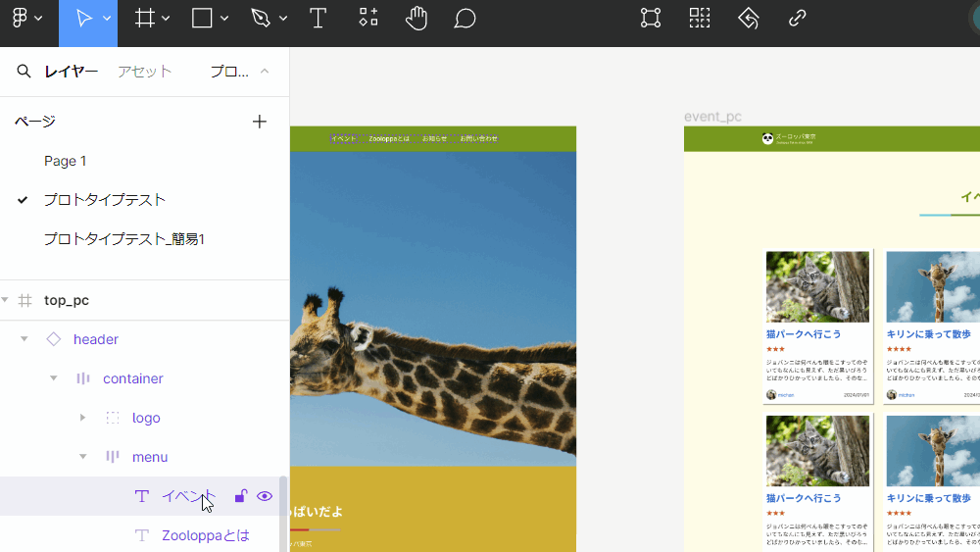This screenshot has height=552, width=980.
Task: Switch to the アセット tab
Action: click(x=144, y=72)
